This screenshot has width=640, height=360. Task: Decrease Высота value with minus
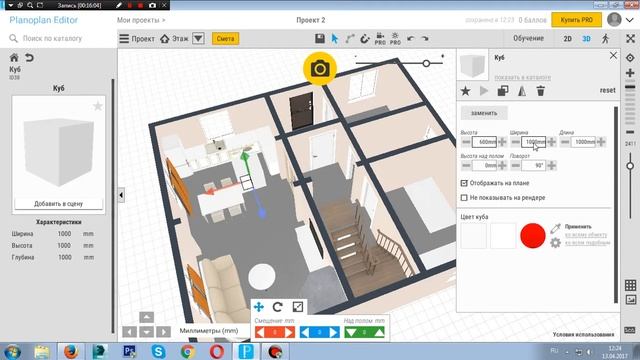coord(466,142)
